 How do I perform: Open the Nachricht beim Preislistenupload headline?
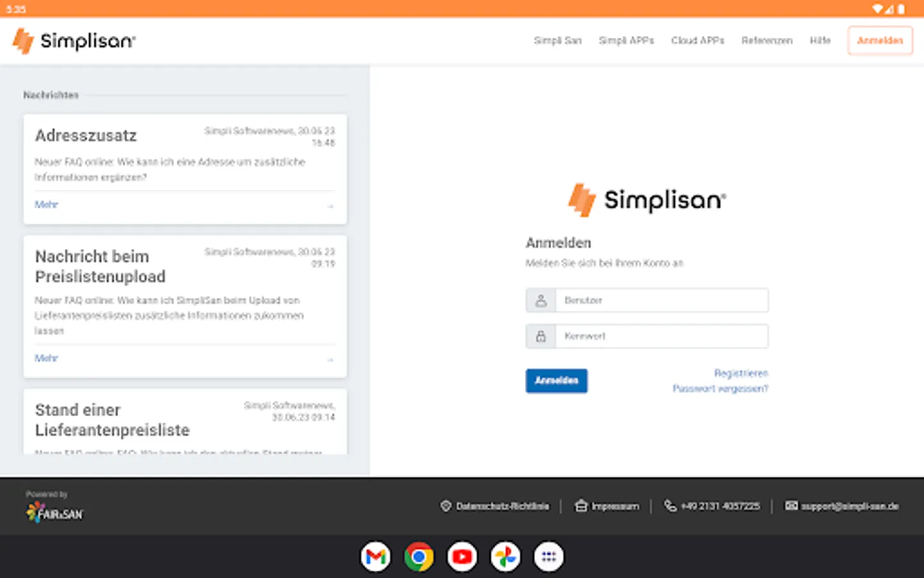point(100,267)
